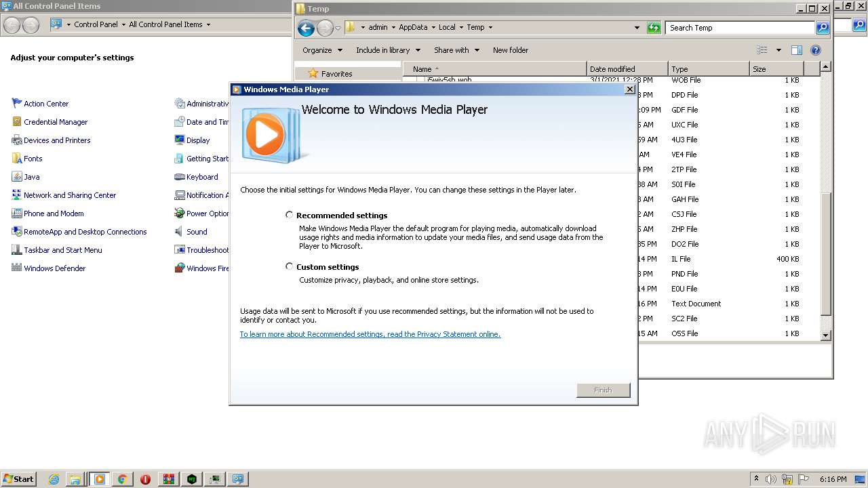The image size is (868, 488).
Task: Open Opera from taskbar
Action: [145, 479]
